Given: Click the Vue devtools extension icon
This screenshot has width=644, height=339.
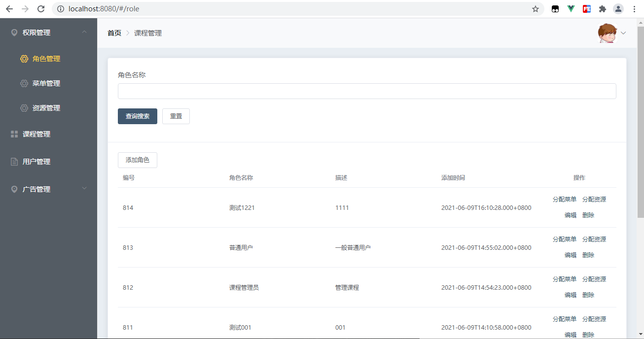Looking at the screenshot, I should tap(571, 9).
